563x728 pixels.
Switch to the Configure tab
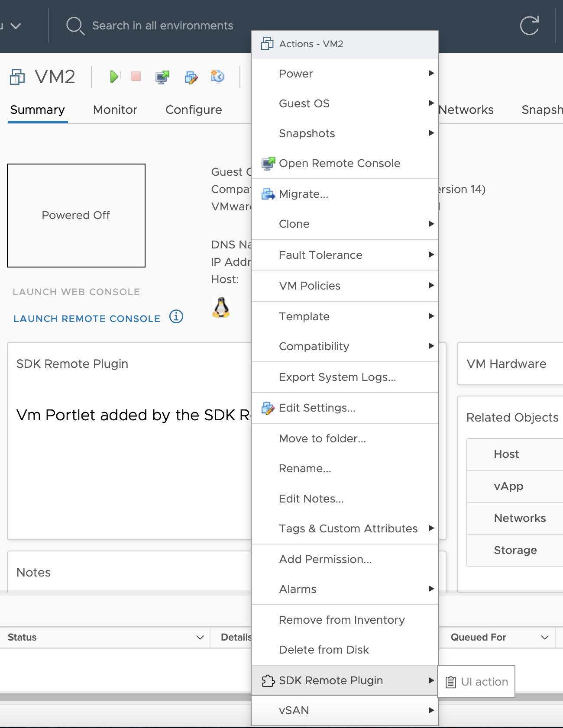[194, 110]
